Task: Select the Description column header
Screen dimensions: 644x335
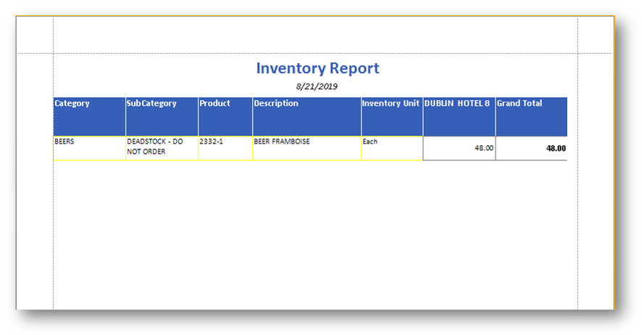Action: 276,104
